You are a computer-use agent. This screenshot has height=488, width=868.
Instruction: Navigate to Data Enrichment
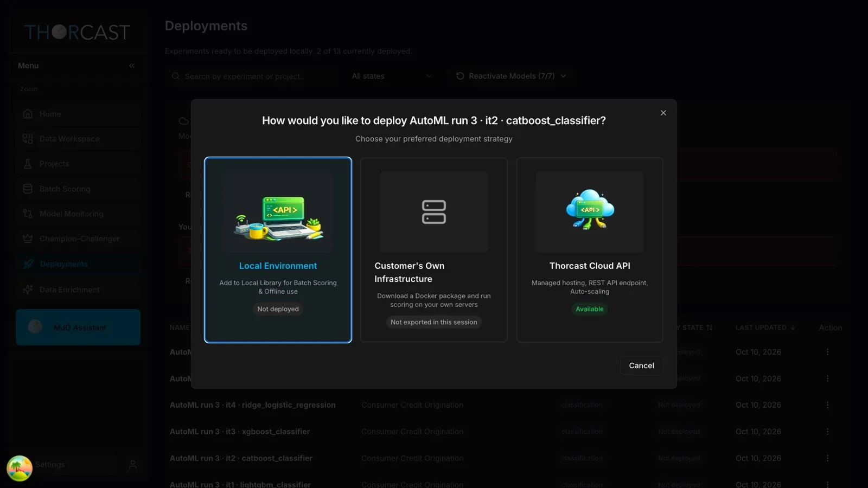pyautogui.click(x=78, y=290)
